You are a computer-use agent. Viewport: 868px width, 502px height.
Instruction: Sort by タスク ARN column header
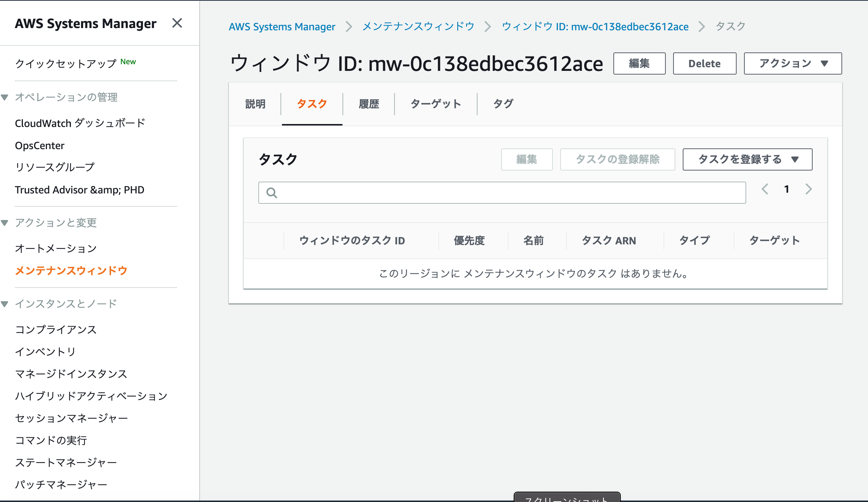tap(609, 241)
